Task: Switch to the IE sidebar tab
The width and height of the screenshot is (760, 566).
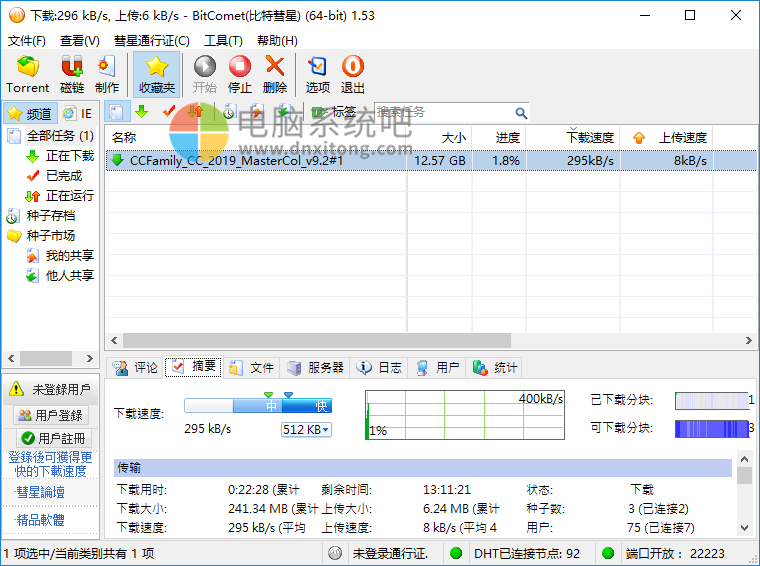Action: 78,113
